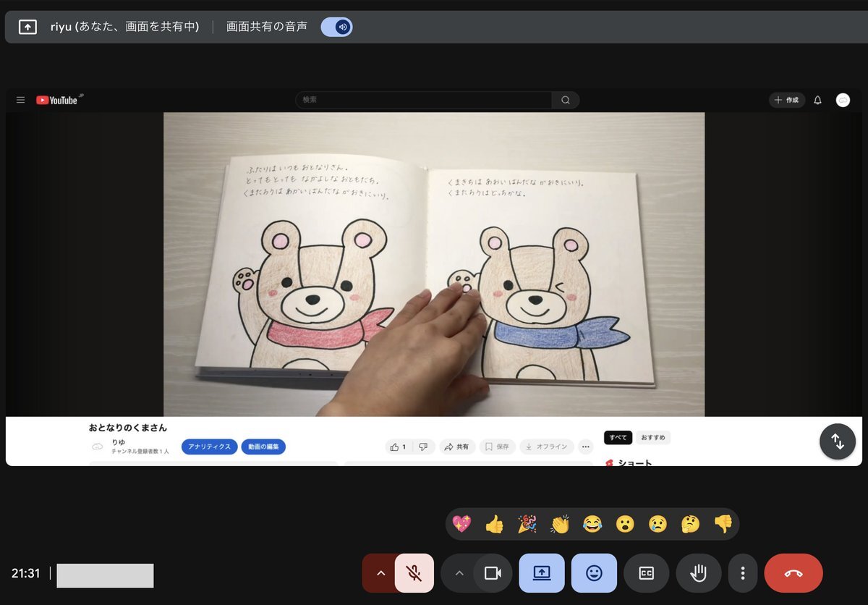Unmute the microphone

(414, 573)
